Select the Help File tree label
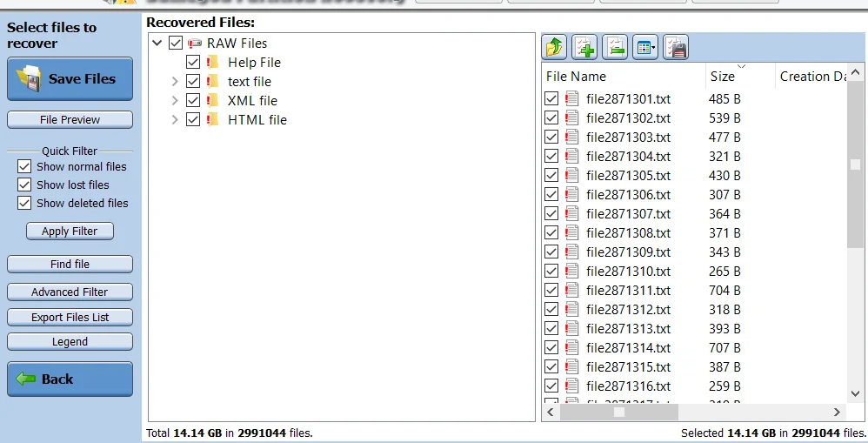Image resolution: width=868 pixels, height=443 pixels. pyautogui.click(x=254, y=63)
